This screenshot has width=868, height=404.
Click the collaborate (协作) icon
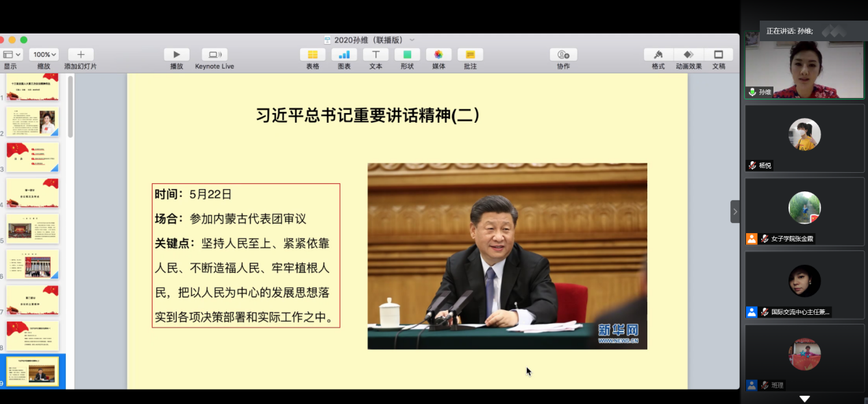(563, 55)
